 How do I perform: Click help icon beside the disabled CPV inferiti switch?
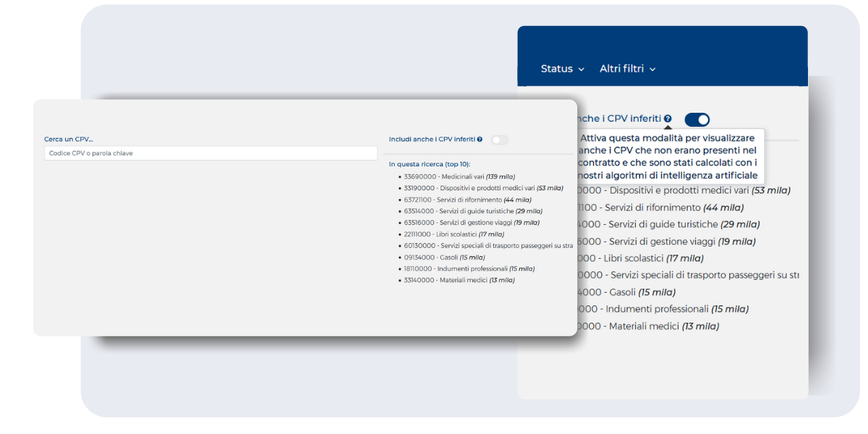coord(480,140)
